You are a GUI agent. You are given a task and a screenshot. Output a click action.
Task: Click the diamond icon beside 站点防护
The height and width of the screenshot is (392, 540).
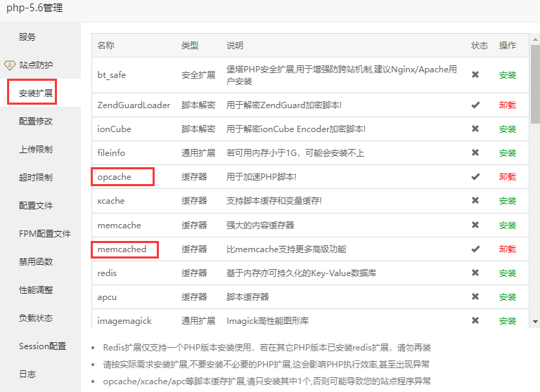click(10, 65)
